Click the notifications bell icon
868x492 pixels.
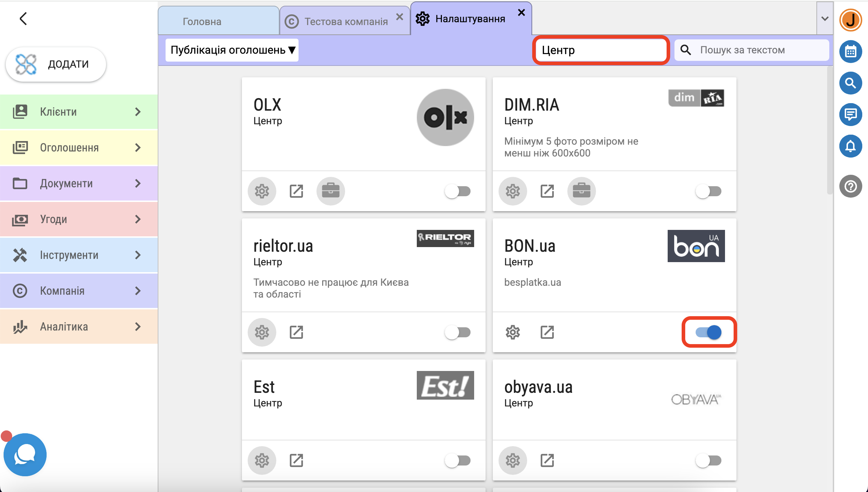[x=850, y=146]
